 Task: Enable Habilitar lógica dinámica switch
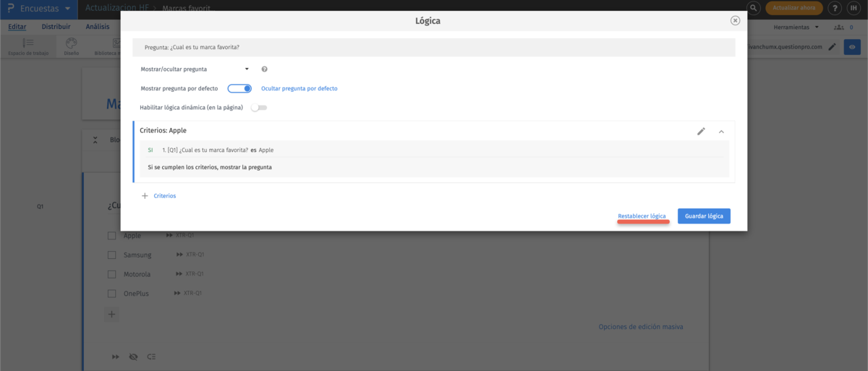259,108
